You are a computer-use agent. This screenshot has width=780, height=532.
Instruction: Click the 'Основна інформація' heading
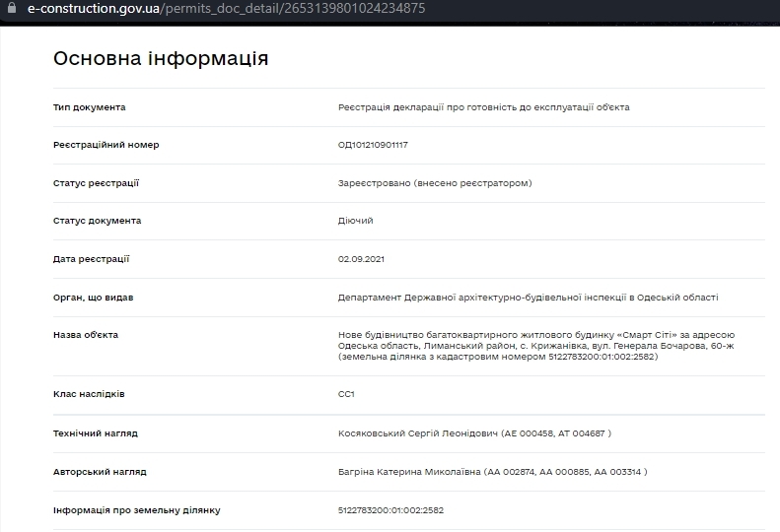tap(161, 58)
